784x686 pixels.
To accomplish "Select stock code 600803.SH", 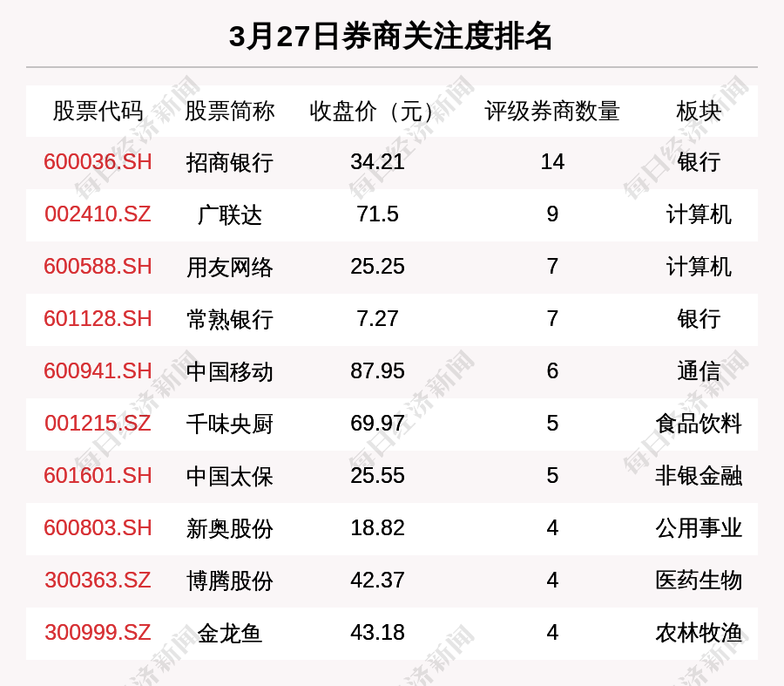I will click(98, 528).
